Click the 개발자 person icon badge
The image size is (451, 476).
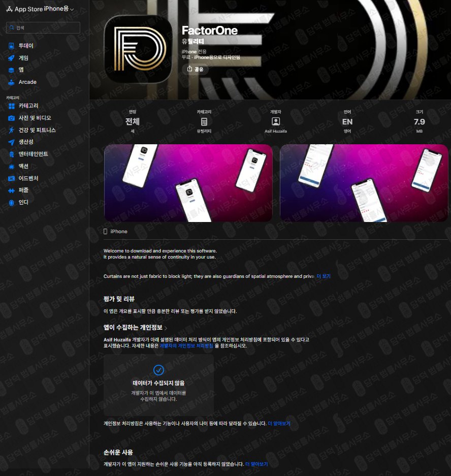coord(276,122)
